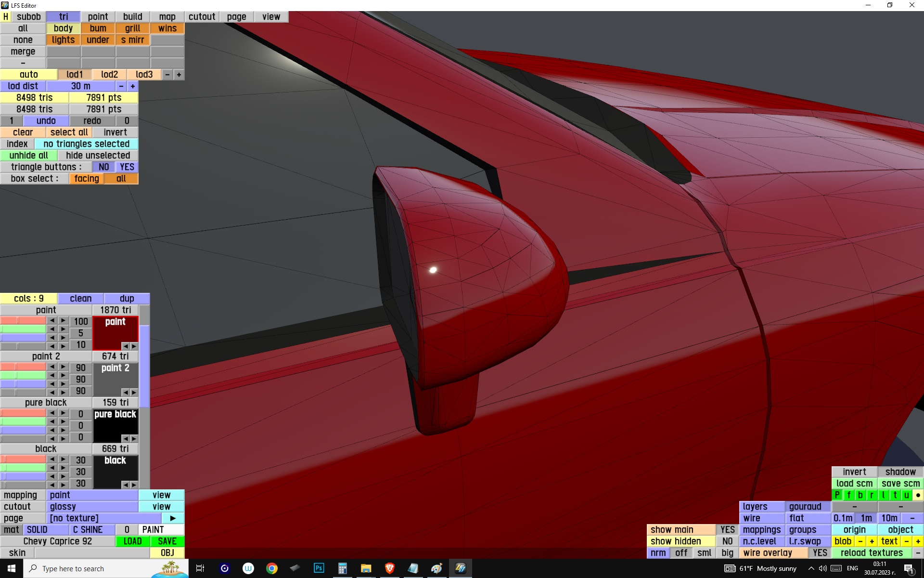Open the cutout glossy selector

point(92,507)
